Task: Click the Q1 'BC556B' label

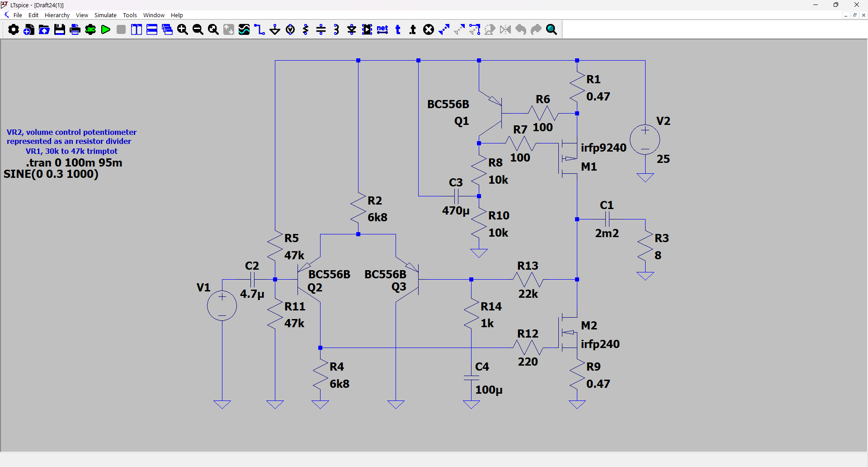Action: tap(448, 105)
